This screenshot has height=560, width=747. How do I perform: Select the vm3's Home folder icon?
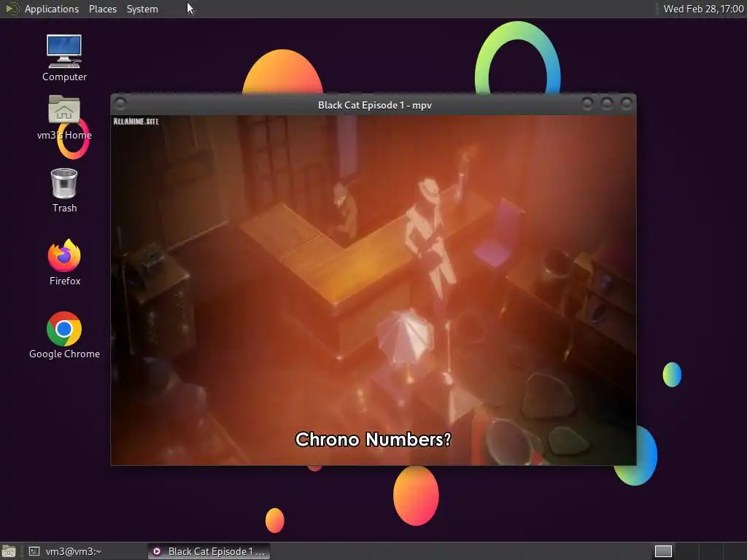64,117
